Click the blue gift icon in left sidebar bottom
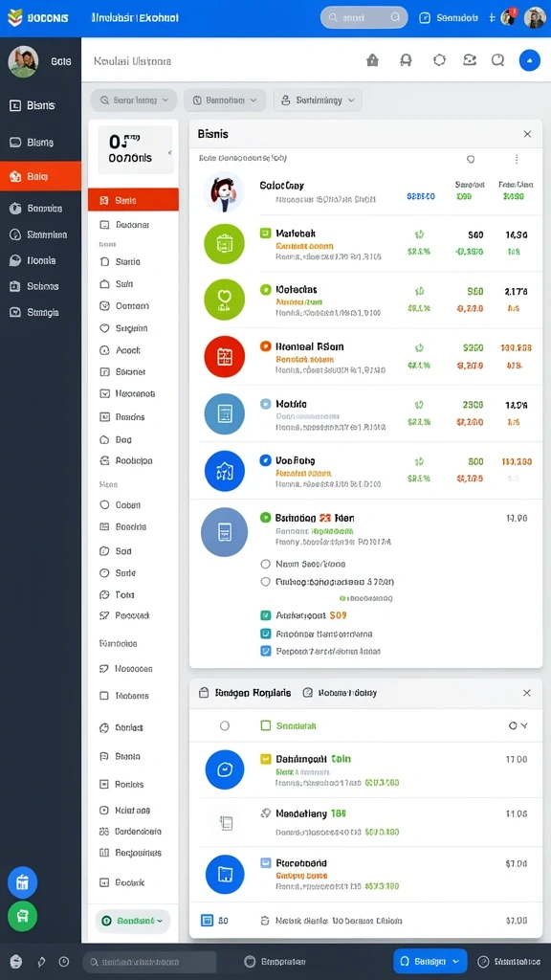This screenshot has height=980, width=551. pos(23,882)
